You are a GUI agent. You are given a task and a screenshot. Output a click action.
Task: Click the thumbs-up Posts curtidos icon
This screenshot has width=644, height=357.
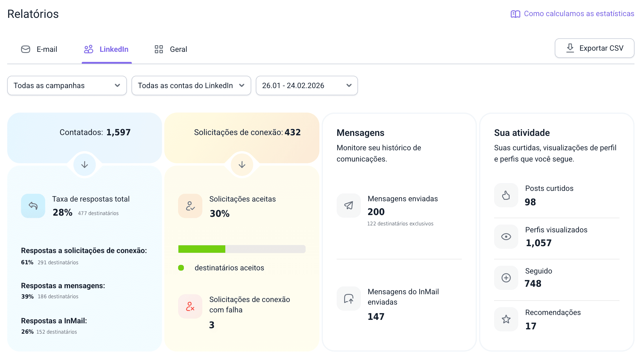(x=506, y=195)
